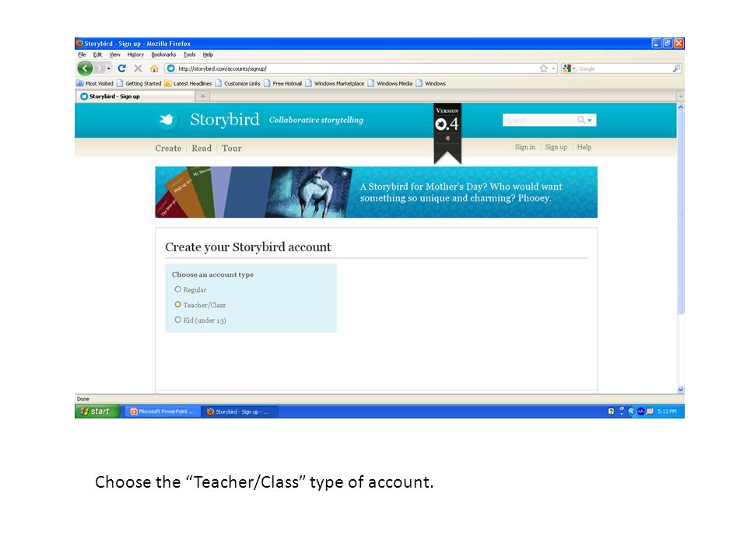Open the tab list dropdown arrow

click(x=681, y=96)
